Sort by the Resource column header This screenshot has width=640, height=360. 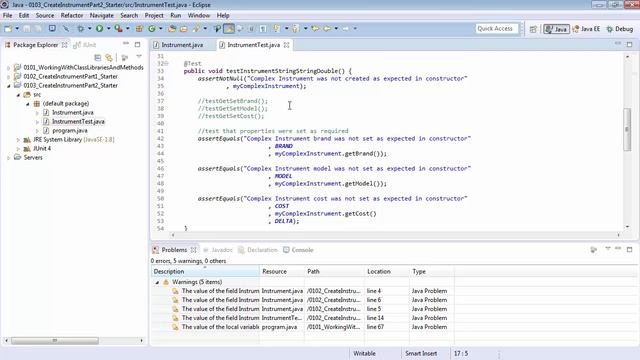[282, 271]
